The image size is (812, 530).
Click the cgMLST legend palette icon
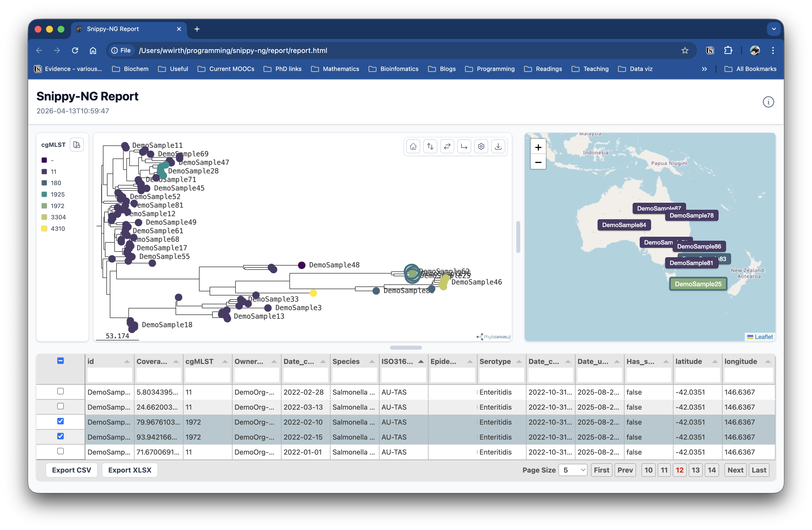77,145
